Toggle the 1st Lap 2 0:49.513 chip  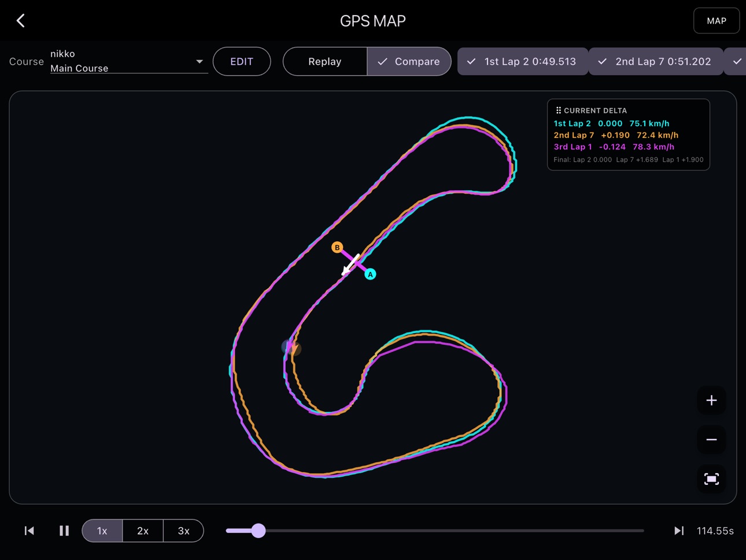point(523,61)
